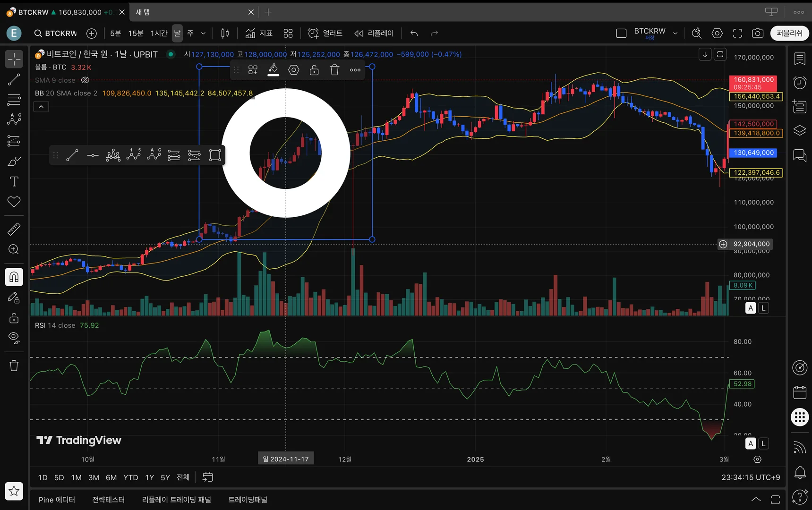Toggle stay-in-drawing-mode pencil lock
This screenshot has width=812, height=510.
click(14, 297)
